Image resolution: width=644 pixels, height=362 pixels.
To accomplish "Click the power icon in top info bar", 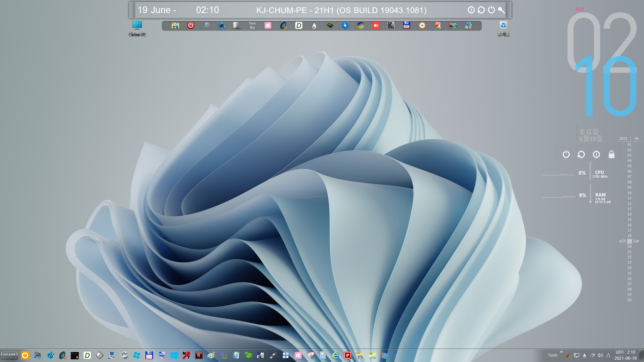I will click(x=491, y=10).
